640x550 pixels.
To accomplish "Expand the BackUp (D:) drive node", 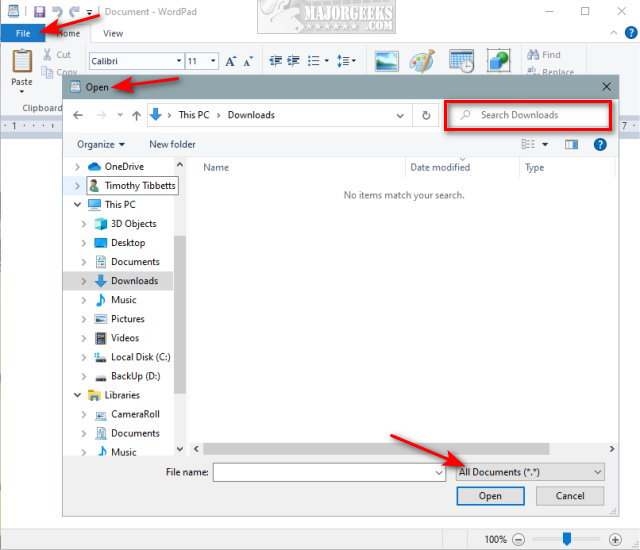I will click(x=84, y=376).
